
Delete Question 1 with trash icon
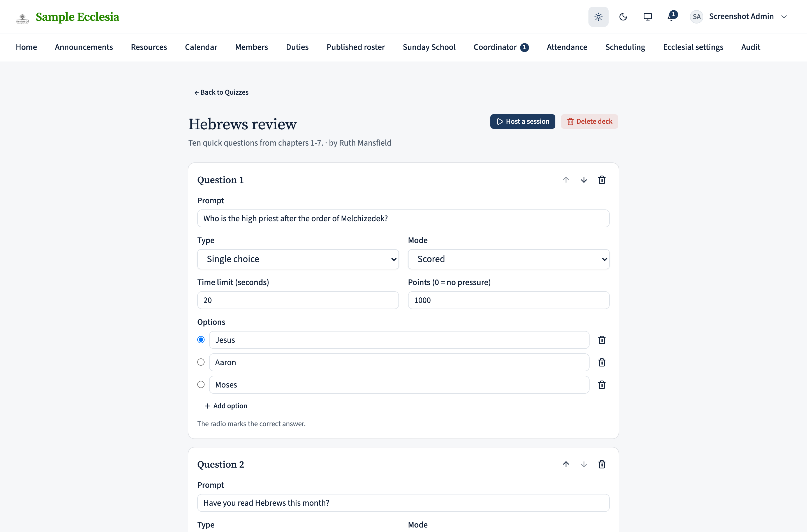(602, 180)
